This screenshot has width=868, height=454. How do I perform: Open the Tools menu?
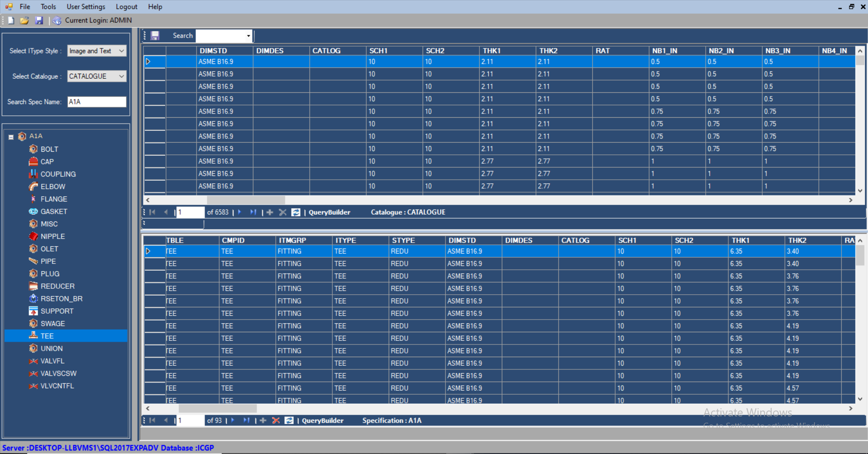point(48,7)
